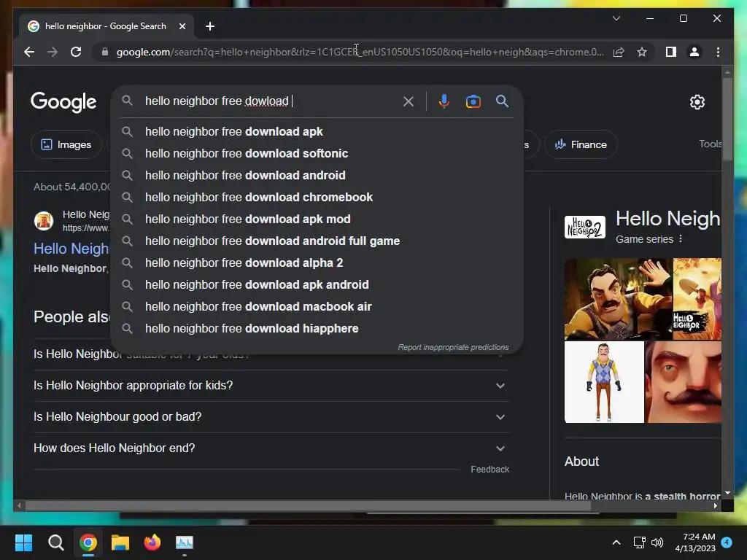Click the vertical page scrollbar

727,119
